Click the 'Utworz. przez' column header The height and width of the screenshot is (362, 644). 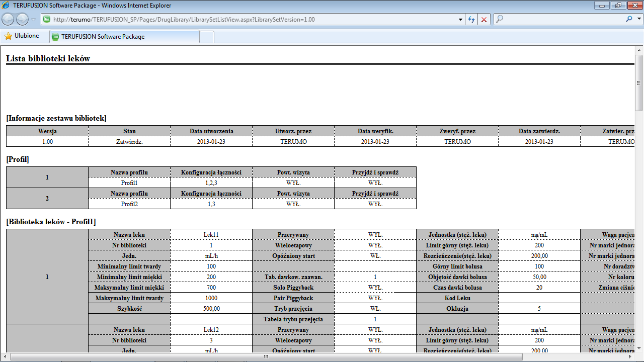pos(293,131)
